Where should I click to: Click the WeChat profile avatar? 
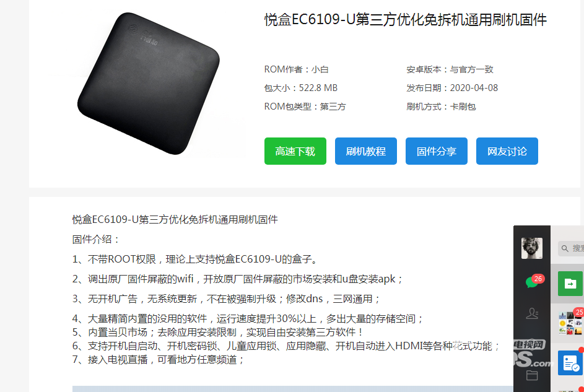point(532,248)
